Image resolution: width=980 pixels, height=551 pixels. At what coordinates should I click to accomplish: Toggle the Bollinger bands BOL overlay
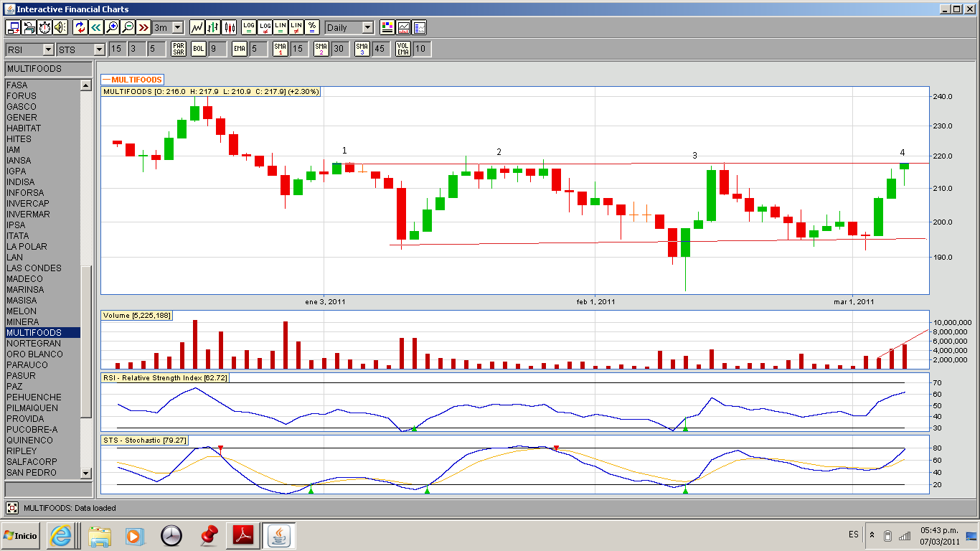coord(198,49)
